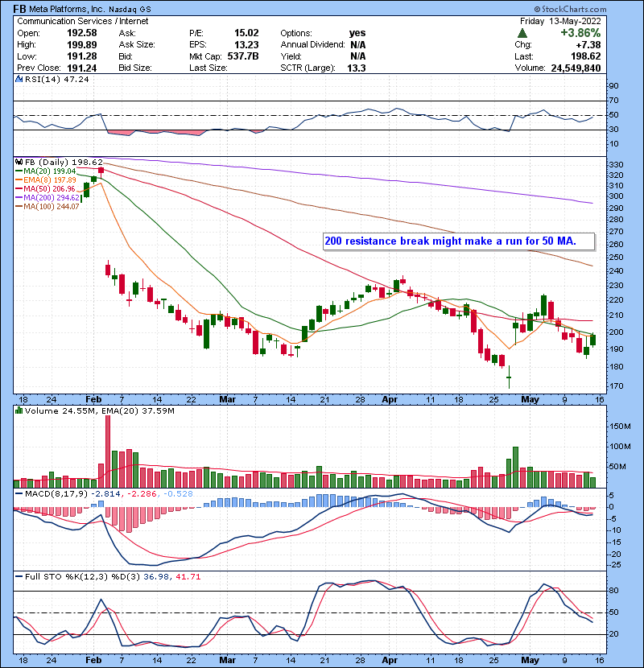This screenshot has height=668, width=644.
Task: Click the Last price 198.62
Action: point(586,56)
